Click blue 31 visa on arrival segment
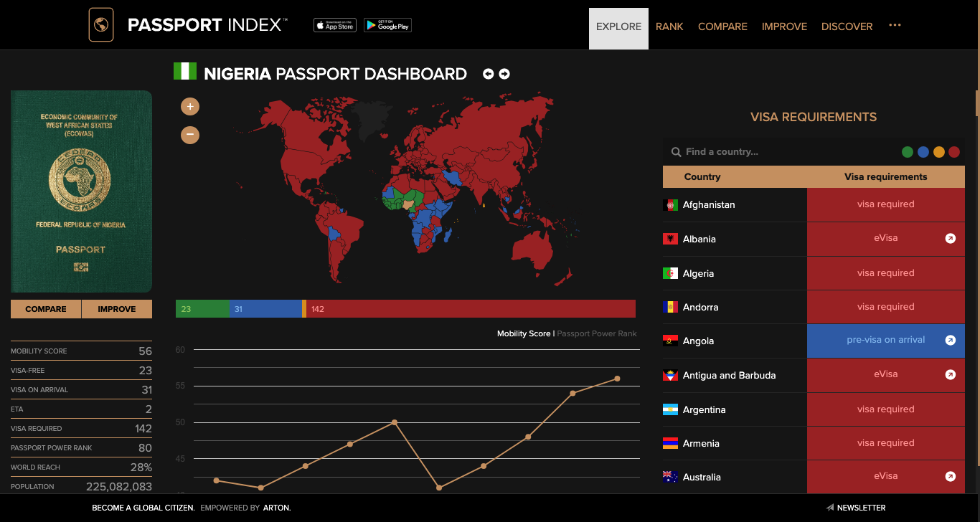The width and height of the screenshot is (980, 522). (265, 309)
